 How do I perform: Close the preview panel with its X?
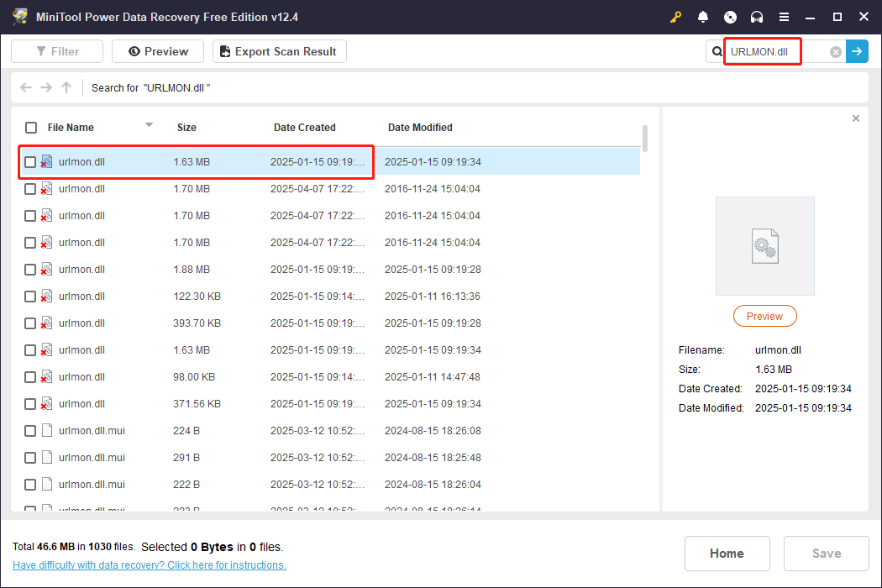[x=856, y=118]
